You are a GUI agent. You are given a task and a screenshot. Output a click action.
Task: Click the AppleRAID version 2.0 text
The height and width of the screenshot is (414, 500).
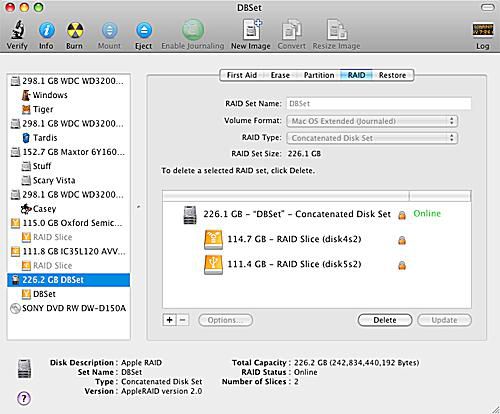tap(162, 391)
